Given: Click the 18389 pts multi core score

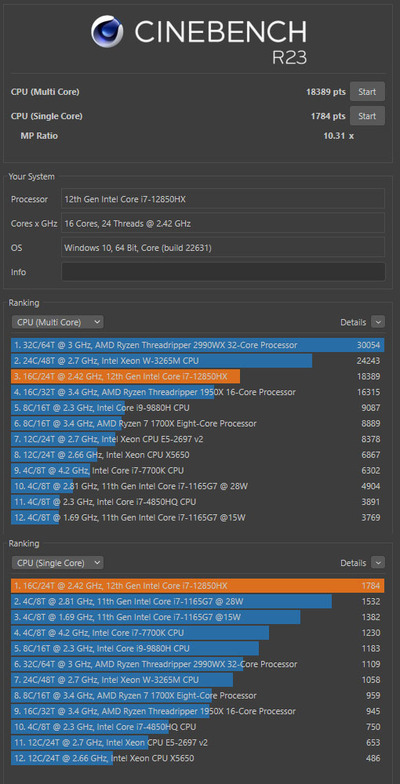Looking at the screenshot, I should pos(326,92).
